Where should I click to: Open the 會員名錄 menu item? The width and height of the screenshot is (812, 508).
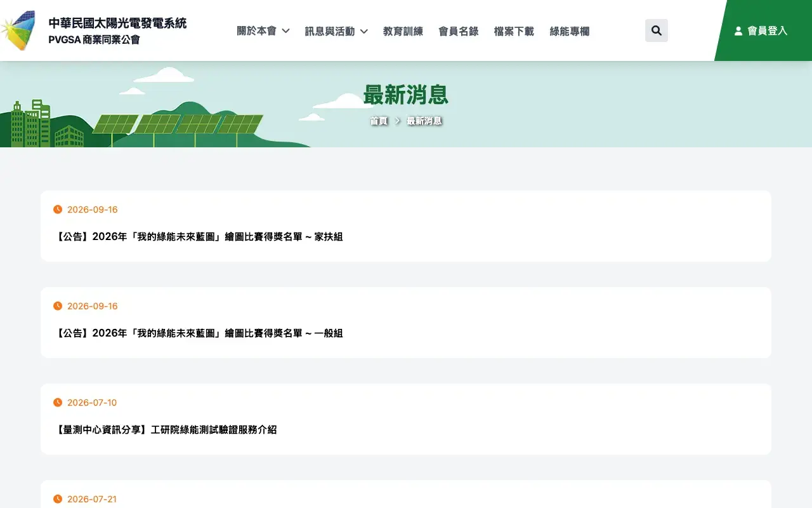(459, 31)
